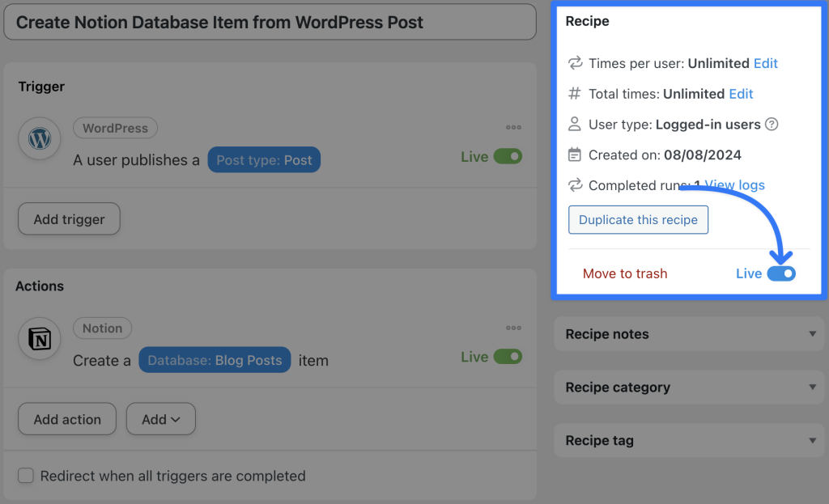Screen dimensions: 829x504
Task: Click the hash icon beside Total times
Action: [576, 94]
